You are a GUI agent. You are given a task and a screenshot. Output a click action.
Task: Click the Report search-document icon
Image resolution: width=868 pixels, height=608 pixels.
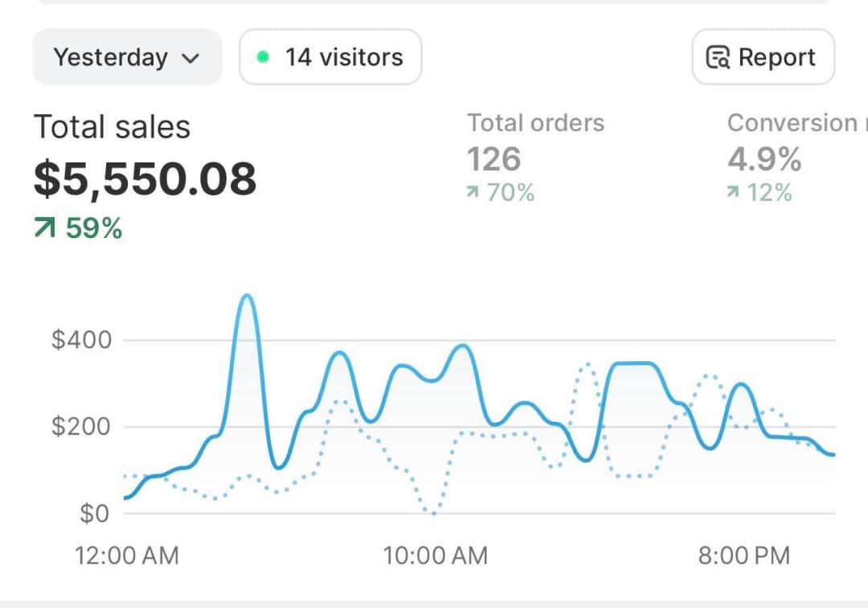717,56
